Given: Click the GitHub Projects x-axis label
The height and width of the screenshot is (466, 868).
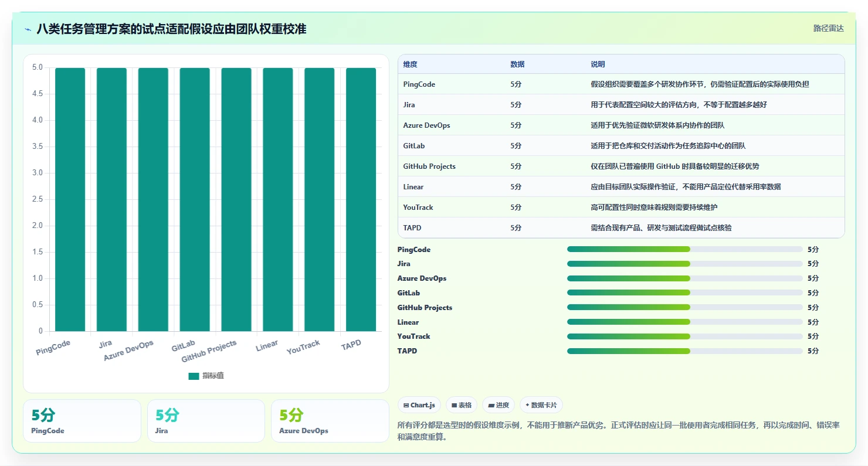Looking at the screenshot, I should click(209, 351).
